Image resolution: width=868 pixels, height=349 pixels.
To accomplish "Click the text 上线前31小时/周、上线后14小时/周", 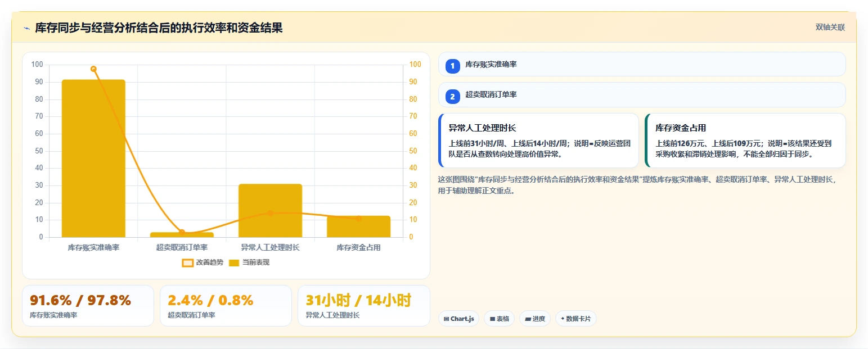I will [x=509, y=143].
